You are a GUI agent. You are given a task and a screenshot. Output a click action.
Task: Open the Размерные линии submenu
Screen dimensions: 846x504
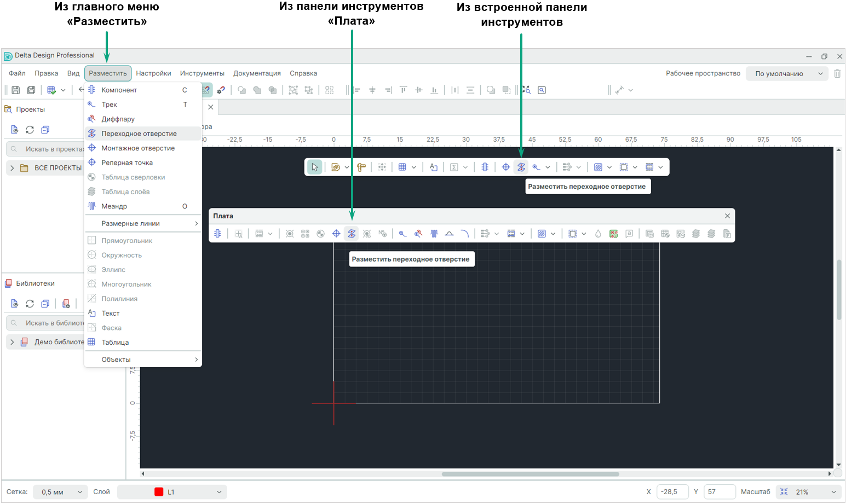(143, 223)
